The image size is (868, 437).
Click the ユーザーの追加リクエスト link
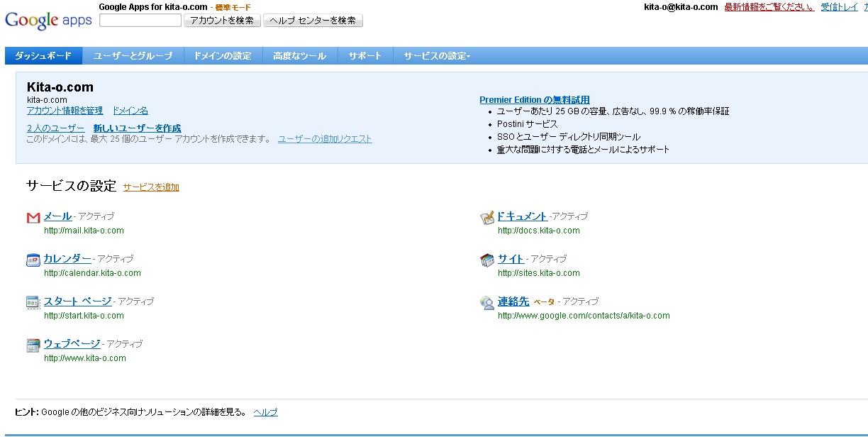pos(325,139)
